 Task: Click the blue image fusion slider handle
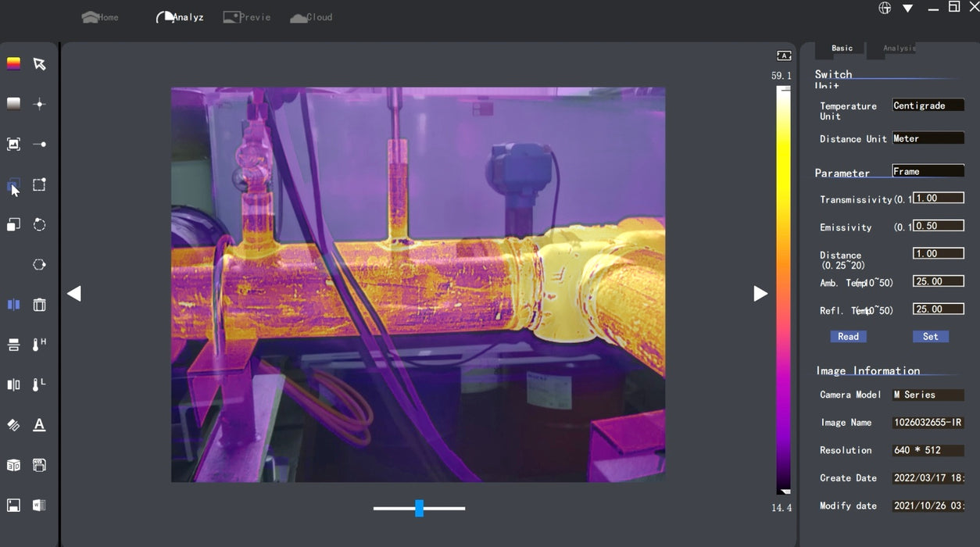coord(419,509)
